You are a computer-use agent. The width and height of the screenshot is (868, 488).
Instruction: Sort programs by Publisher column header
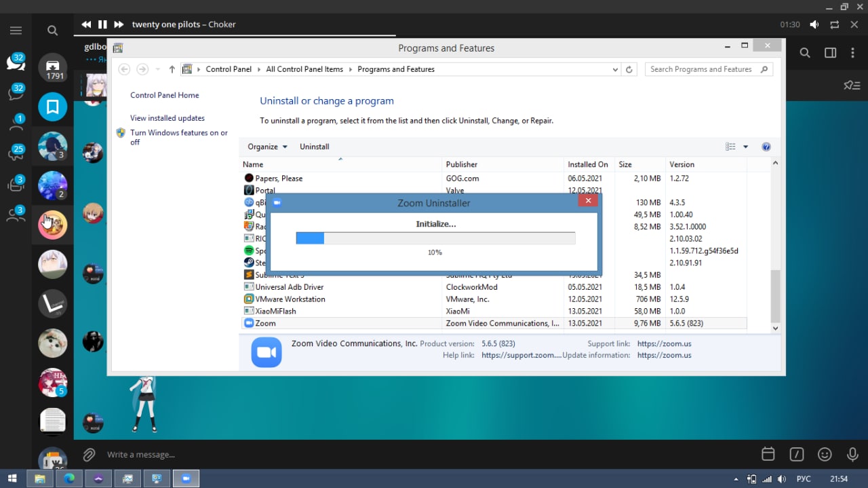(x=504, y=164)
